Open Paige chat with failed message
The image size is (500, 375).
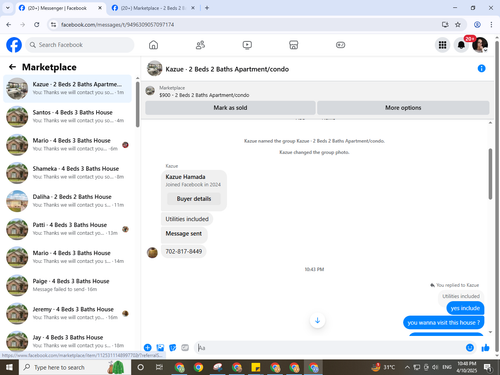coord(67,285)
